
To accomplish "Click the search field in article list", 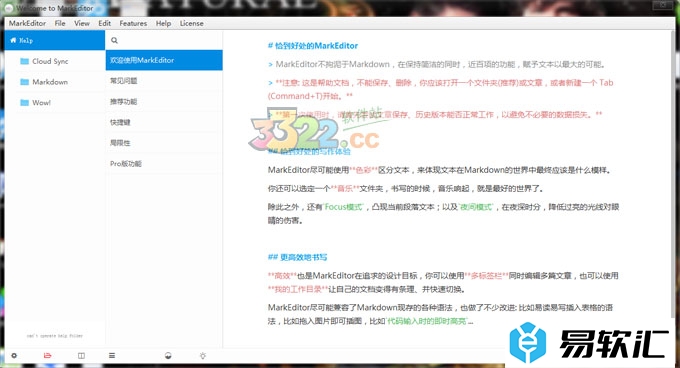I will tap(164, 40).
